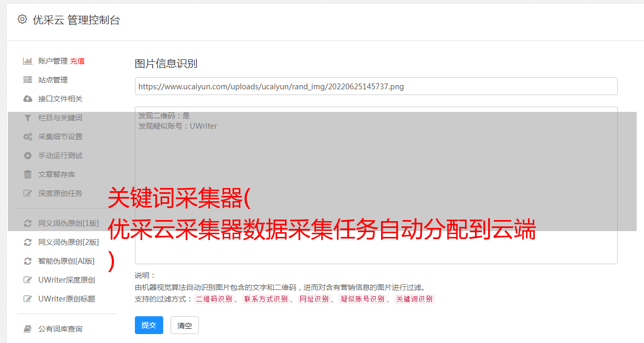Screen dimensions: 644x343
Task: Open 采集细节设置 page
Action: (x=60, y=137)
